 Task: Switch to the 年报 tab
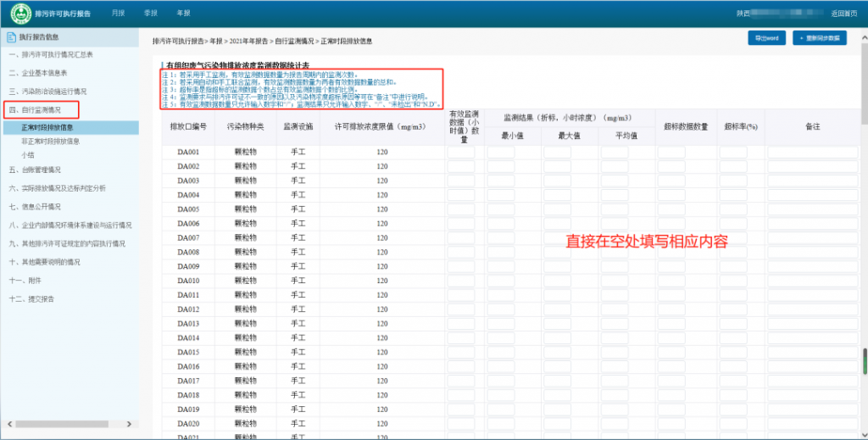coord(183,14)
